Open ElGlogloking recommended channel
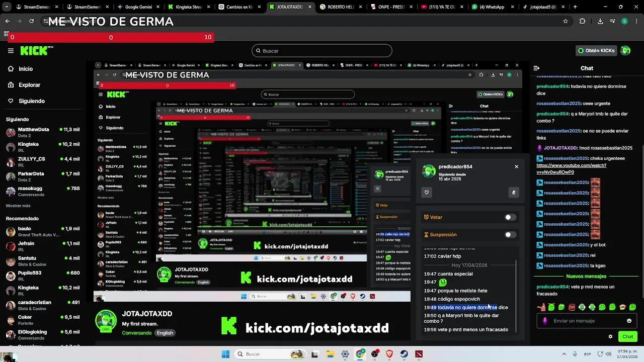Screen dimensions: 644x362 click(43, 334)
